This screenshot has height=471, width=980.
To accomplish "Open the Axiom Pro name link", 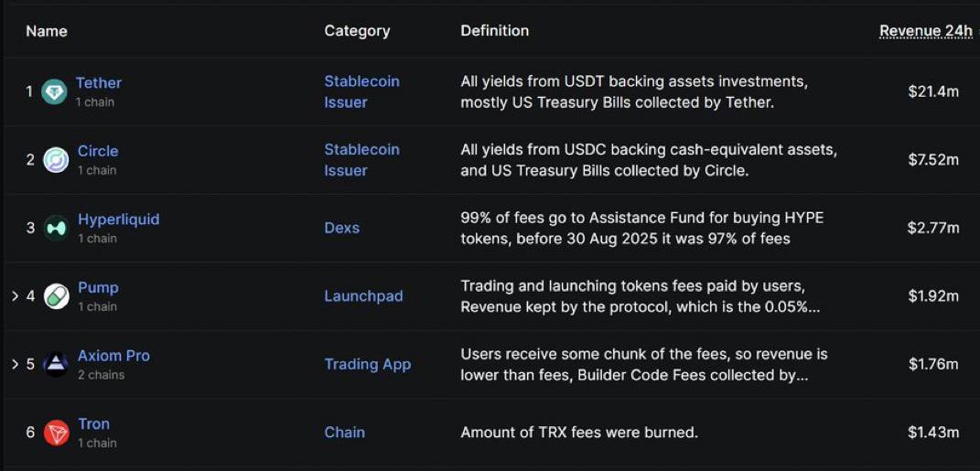I will (113, 356).
